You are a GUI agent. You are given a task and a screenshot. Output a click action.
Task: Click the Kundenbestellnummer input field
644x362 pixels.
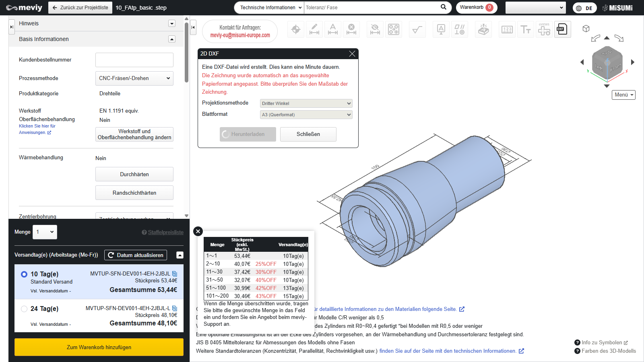click(134, 60)
